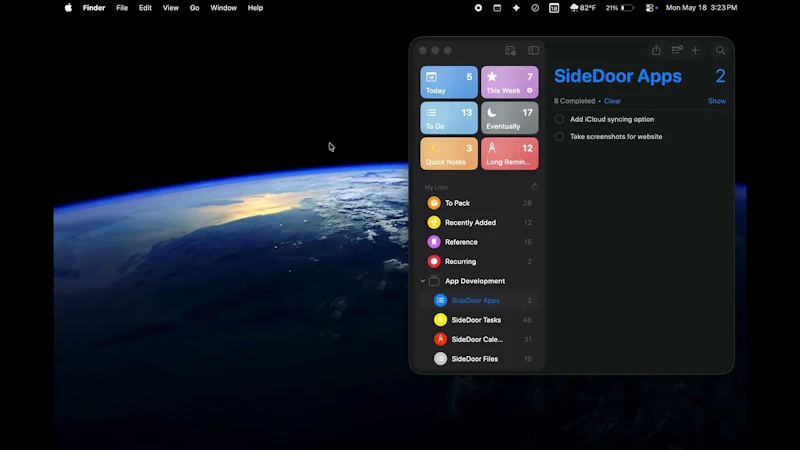Open the View menu

tap(171, 8)
